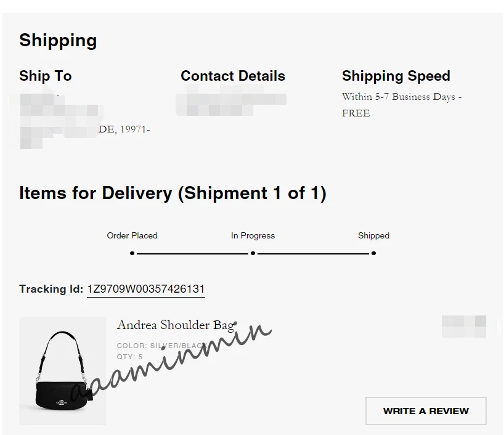504x435 pixels.
Task: Click the Items for Delivery heading
Action: [x=173, y=193]
